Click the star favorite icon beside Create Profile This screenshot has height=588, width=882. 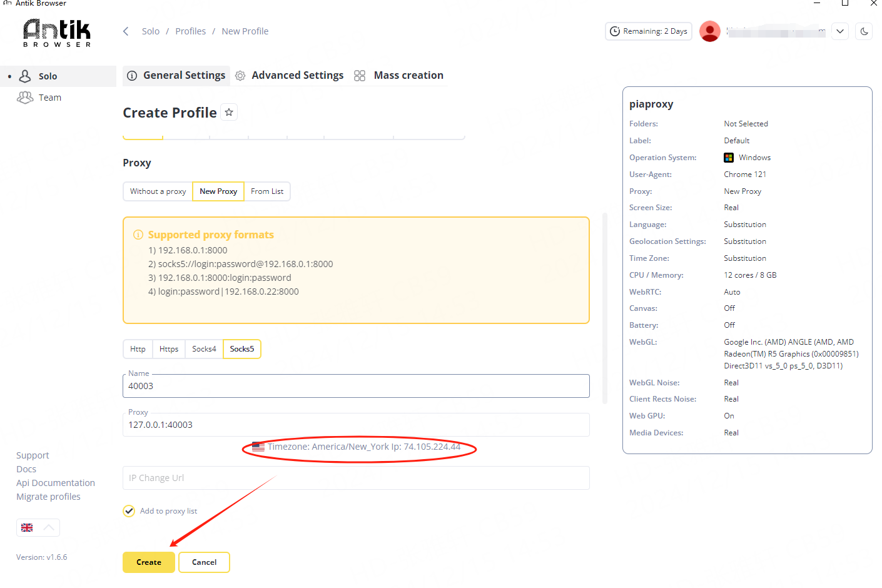229,113
